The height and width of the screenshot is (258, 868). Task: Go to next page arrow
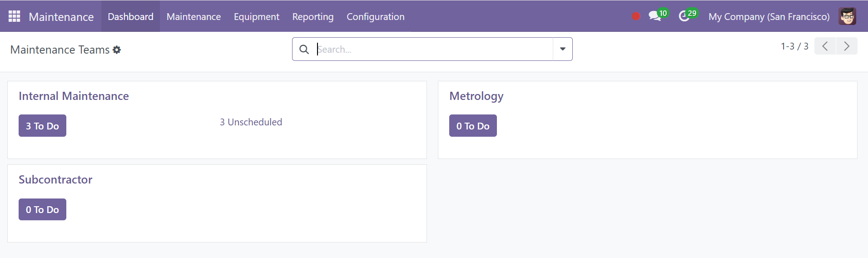[x=847, y=46]
